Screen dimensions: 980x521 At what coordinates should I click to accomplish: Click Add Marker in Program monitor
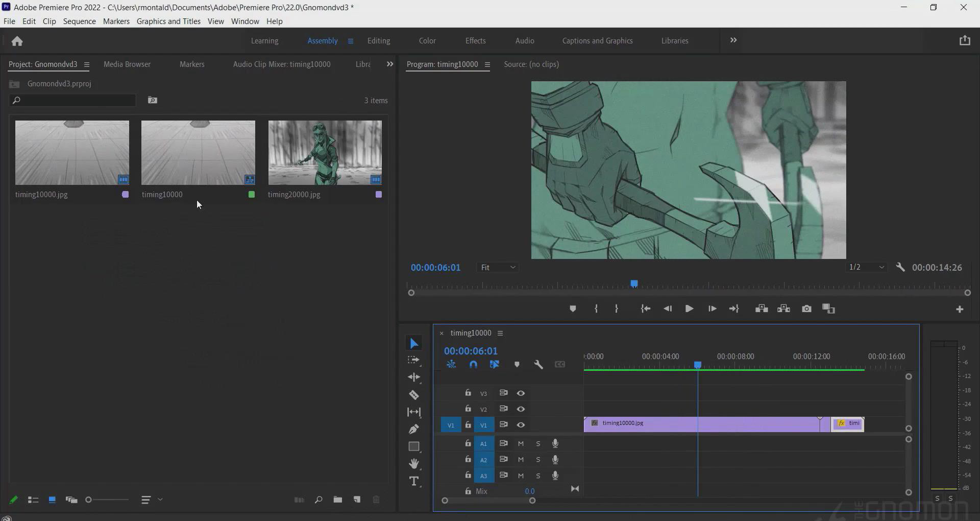pyautogui.click(x=573, y=309)
